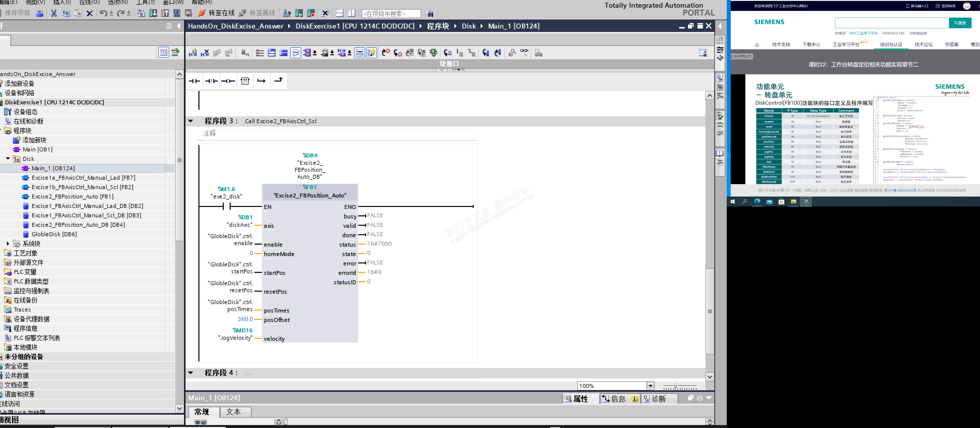The image size is (980, 428).
Task: Expand the 系统块 folder
Action: pyautogui.click(x=8, y=243)
